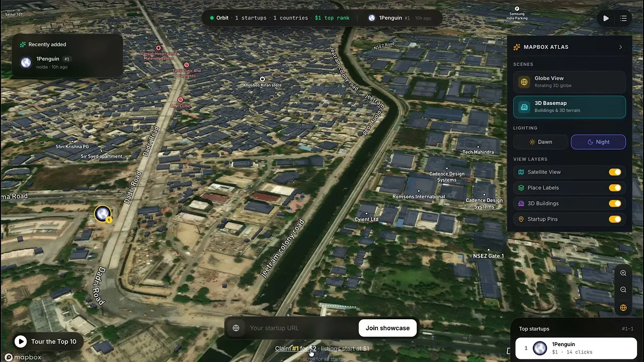Click the Mapbox logo
Image resolution: width=644 pixels, height=362 pixels.
coord(23,357)
